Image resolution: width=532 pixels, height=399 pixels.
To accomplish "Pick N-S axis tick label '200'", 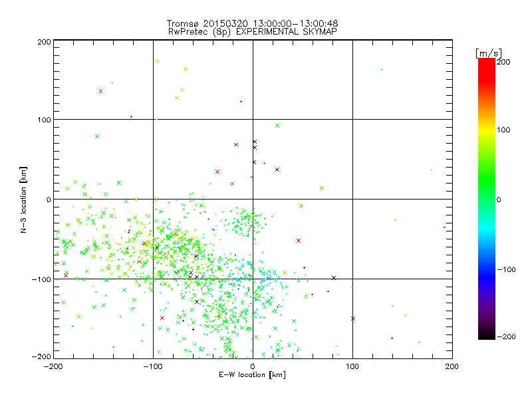I will 45,42.
